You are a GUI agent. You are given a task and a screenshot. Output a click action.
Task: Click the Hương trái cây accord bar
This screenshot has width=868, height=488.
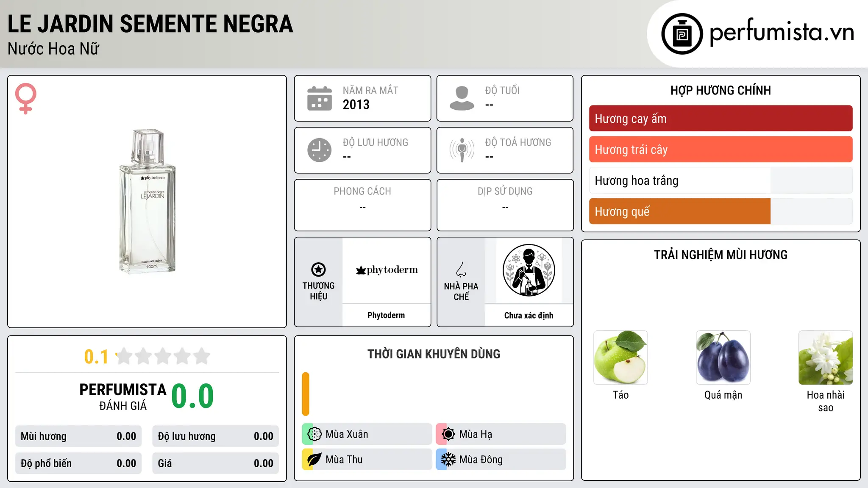pos(721,150)
